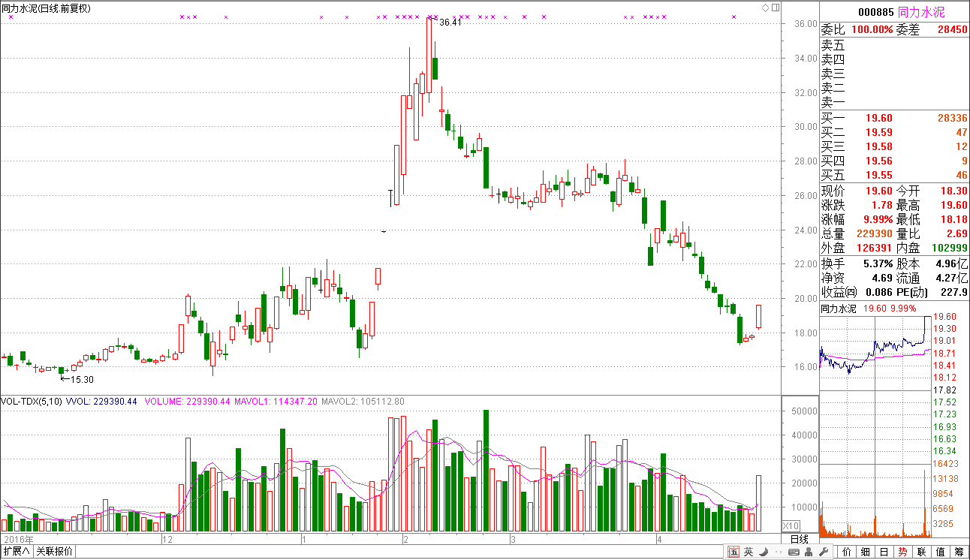Click the MAVOL1 value label

pos(275,402)
